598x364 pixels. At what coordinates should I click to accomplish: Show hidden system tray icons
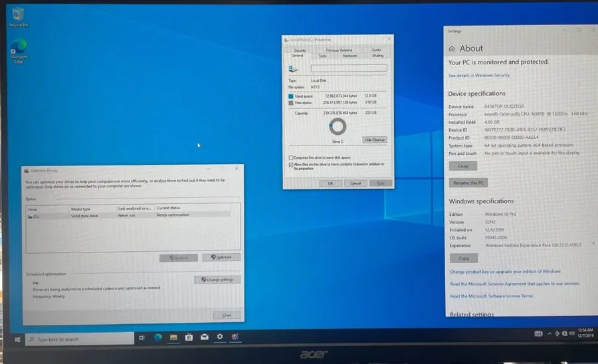[549, 333]
